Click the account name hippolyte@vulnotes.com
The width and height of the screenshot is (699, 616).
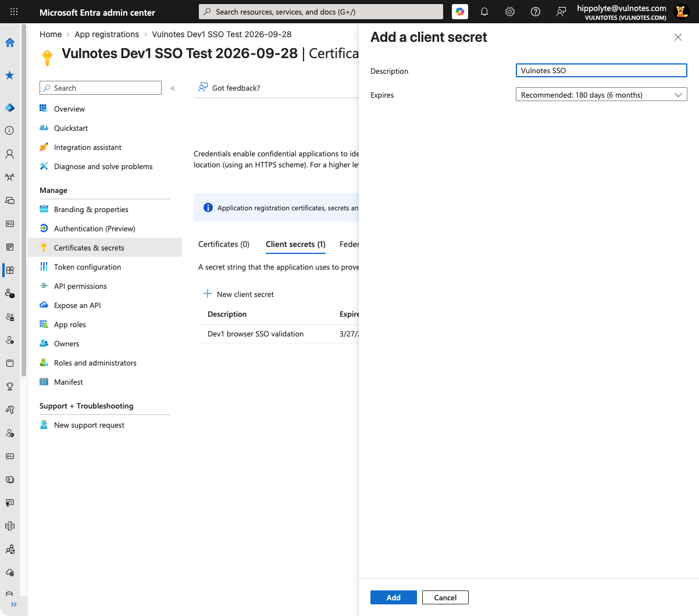point(622,8)
